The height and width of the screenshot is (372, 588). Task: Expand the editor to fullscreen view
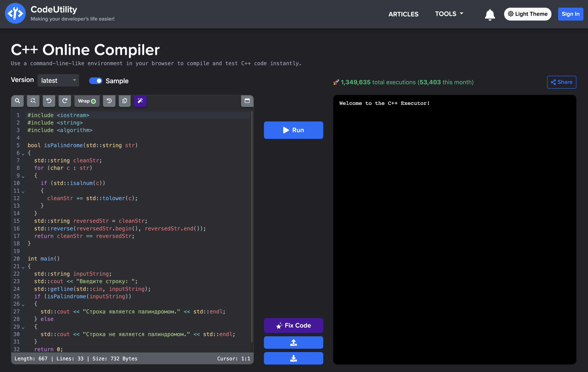pyautogui.click(x=247, y=101)
